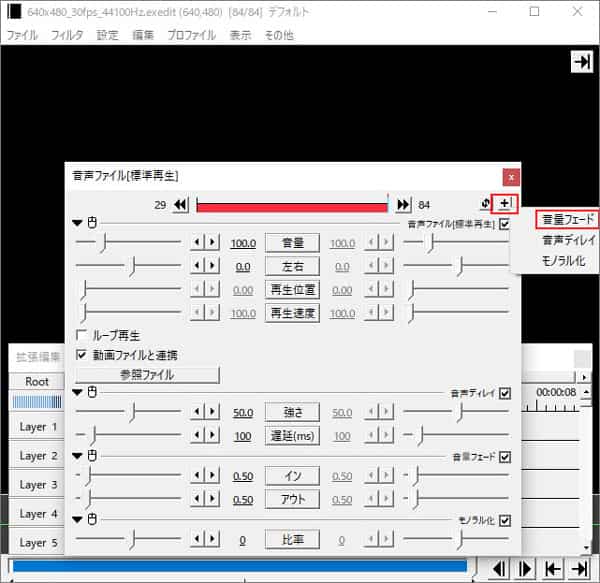Click mouse icon for 音声ファイル section
Screen dimensions: 600x583
pos(92,223)
